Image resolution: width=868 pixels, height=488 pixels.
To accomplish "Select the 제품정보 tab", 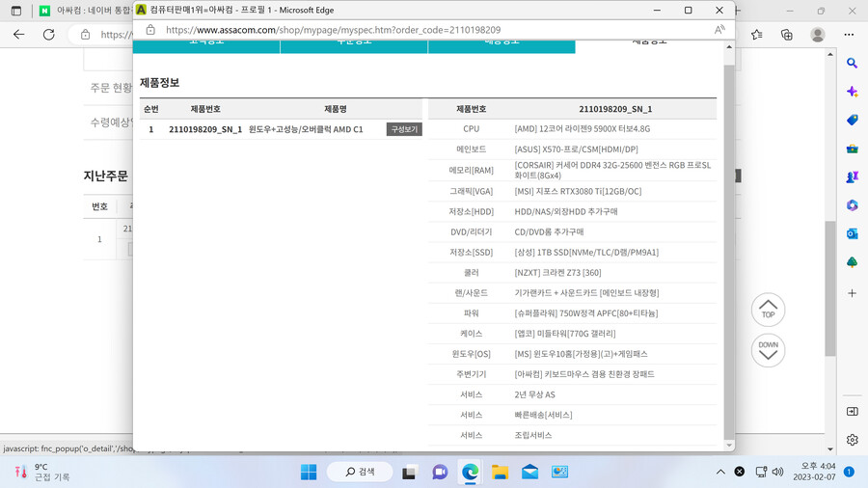I will [x=649, y=42].
